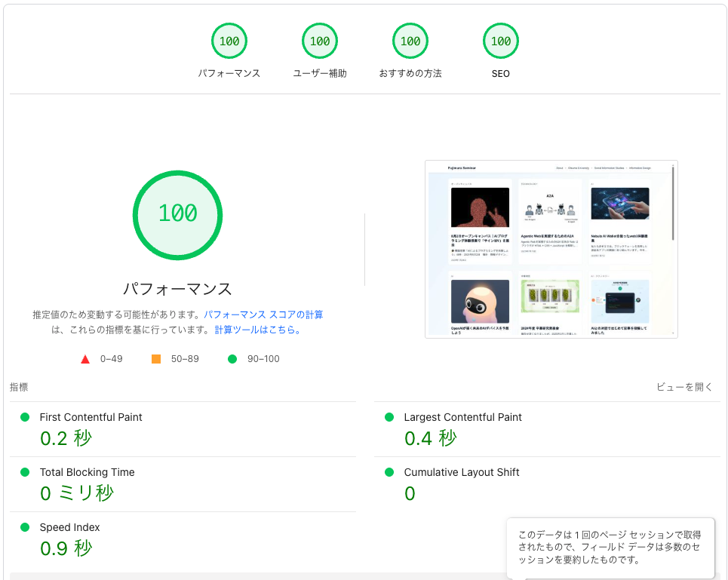Click the orange square 50–89 legend marker

pos(156,359)
